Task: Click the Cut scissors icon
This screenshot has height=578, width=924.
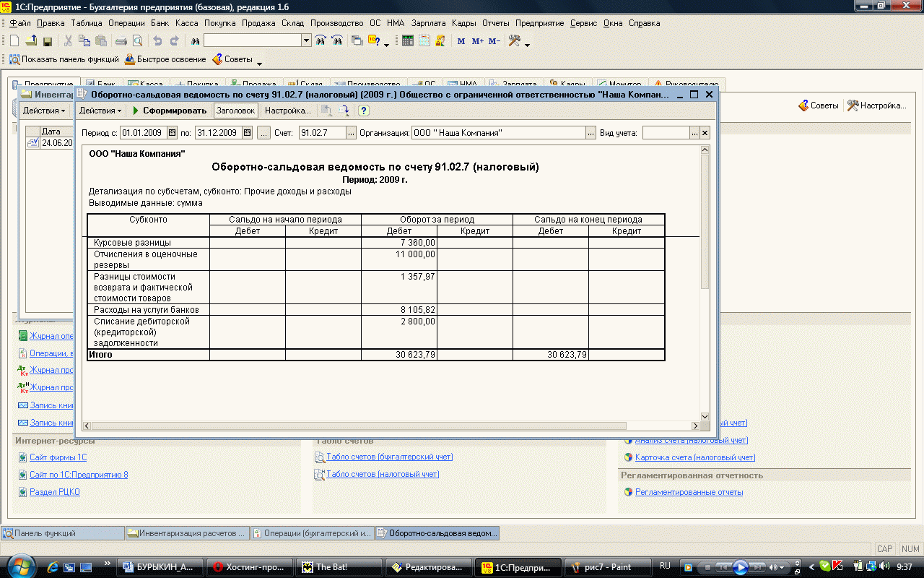Action: click(x=68, y=40)
